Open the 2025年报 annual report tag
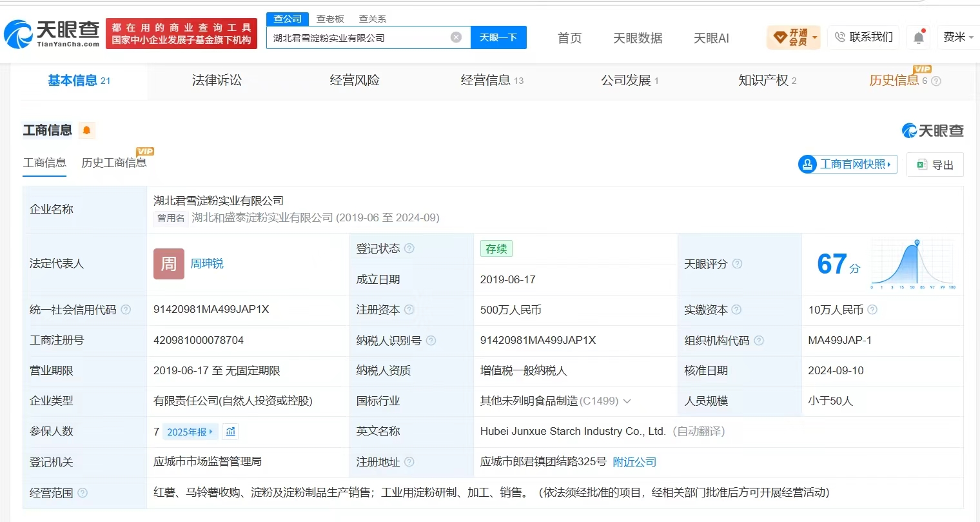Screen dimensions: 980x522 190,432
